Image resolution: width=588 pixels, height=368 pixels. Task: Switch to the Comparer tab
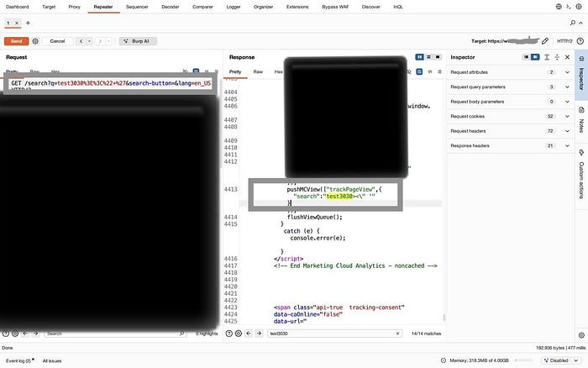click(202, 7)
